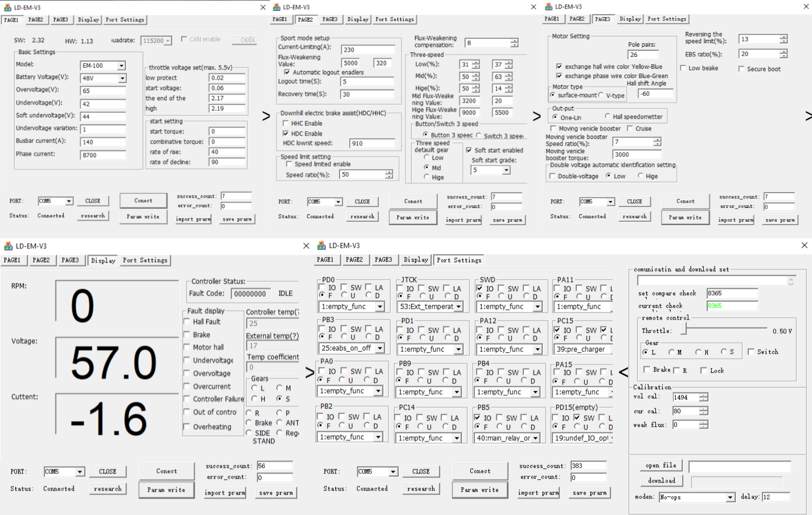Viewport: 812px width, 515px height.
Task: Click the open file button
Action: coord(661,465)
